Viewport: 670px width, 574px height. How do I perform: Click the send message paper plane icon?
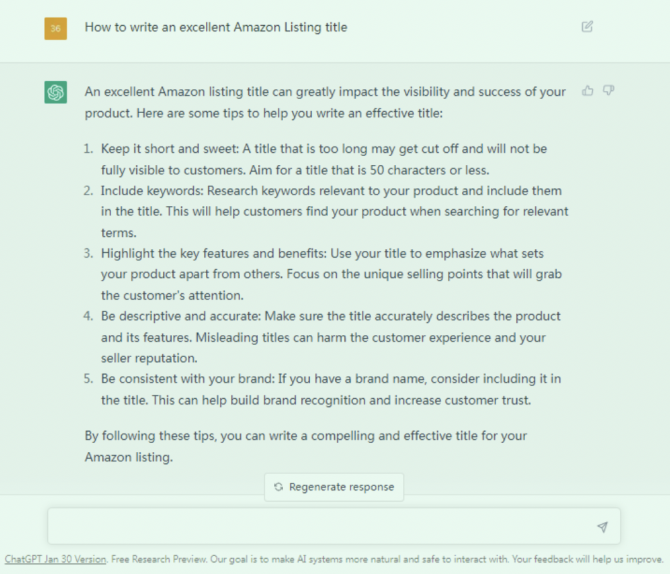click(602, 526)
